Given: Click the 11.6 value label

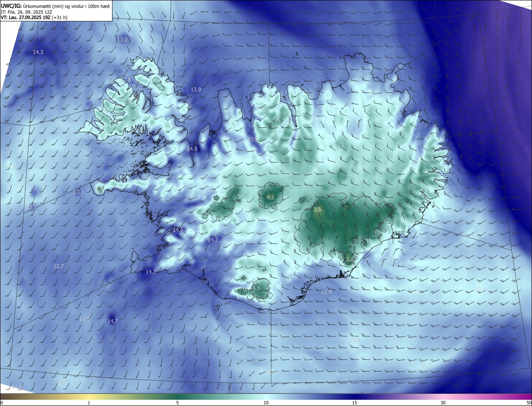Looking at the screenshot, I should pos(84,319).
